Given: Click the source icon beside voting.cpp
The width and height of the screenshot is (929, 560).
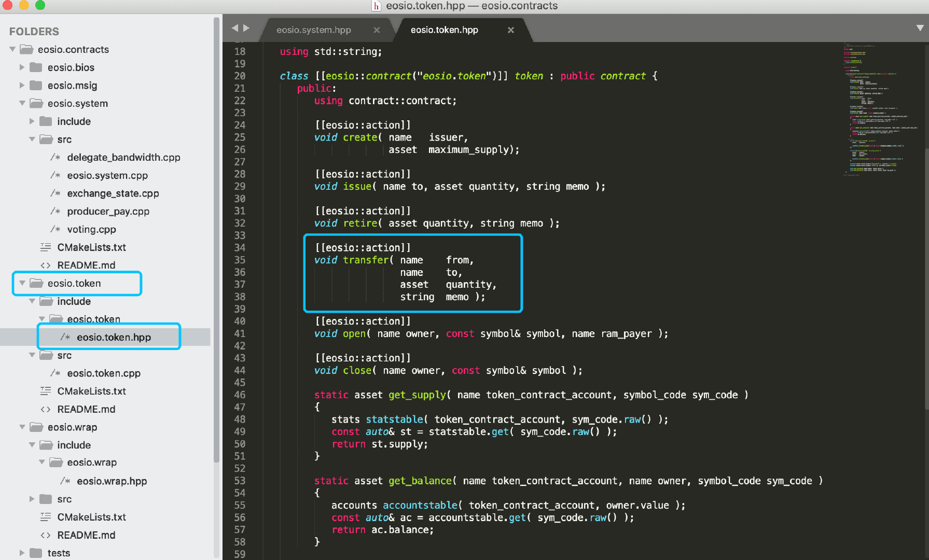Looking at the screenshot, I should (56, 229).
